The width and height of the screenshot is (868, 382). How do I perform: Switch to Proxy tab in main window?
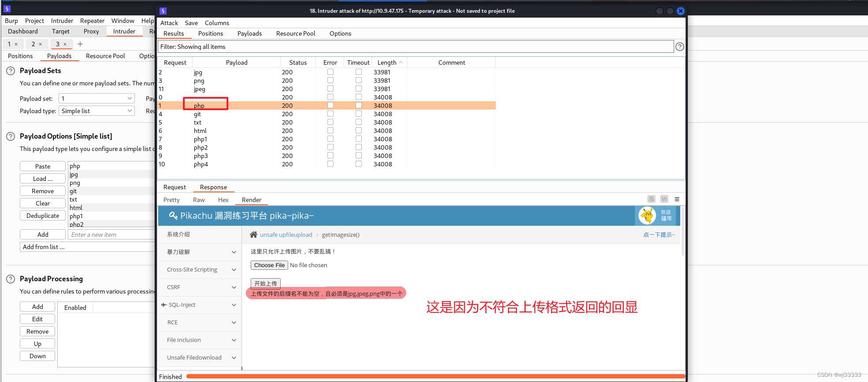[x=91, y=31]
